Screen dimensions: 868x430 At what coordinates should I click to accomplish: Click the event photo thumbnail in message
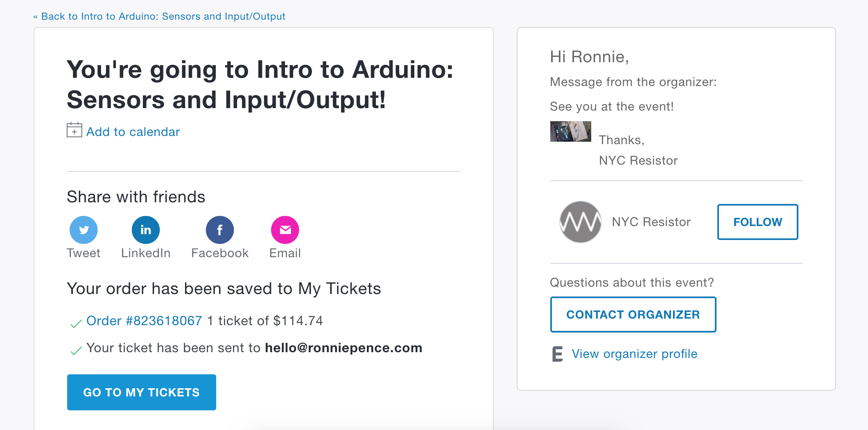570,131
